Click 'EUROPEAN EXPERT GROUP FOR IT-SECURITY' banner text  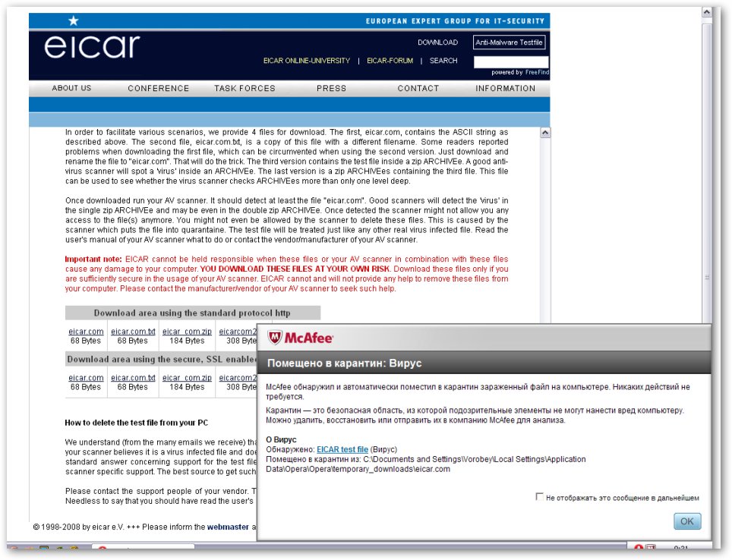click(x=455, y=21)
